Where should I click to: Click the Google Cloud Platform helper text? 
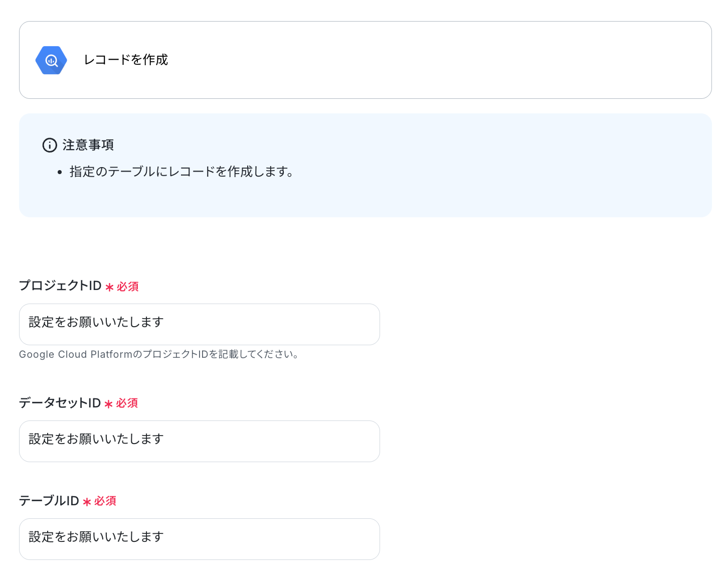[x=159, y=354]
